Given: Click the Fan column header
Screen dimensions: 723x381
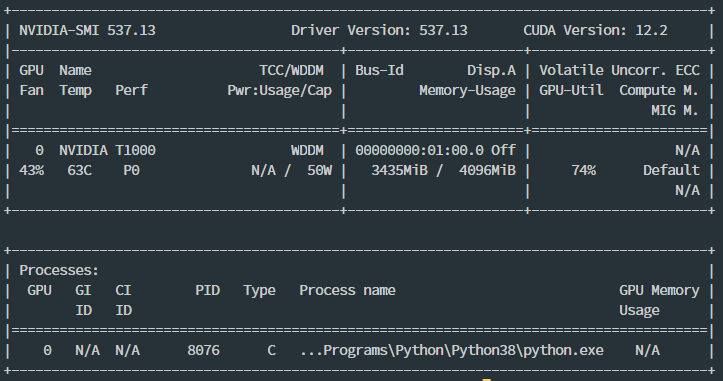Looking at the screenshot, I should pyautogui.click(x=31, y=90).
